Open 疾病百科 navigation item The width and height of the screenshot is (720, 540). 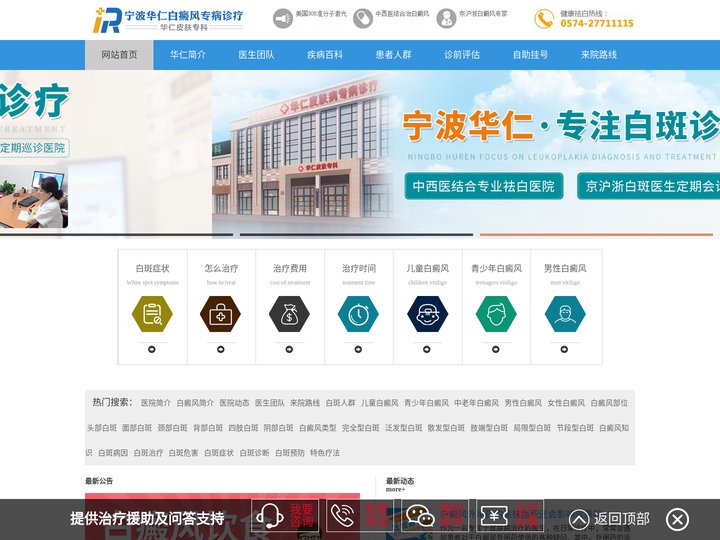click(x=325, y=55)
